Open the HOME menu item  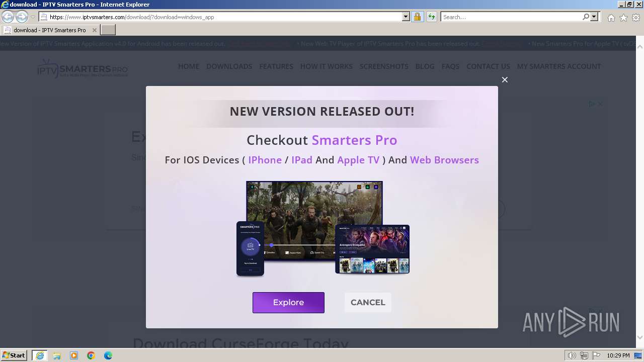coord(189,66)
